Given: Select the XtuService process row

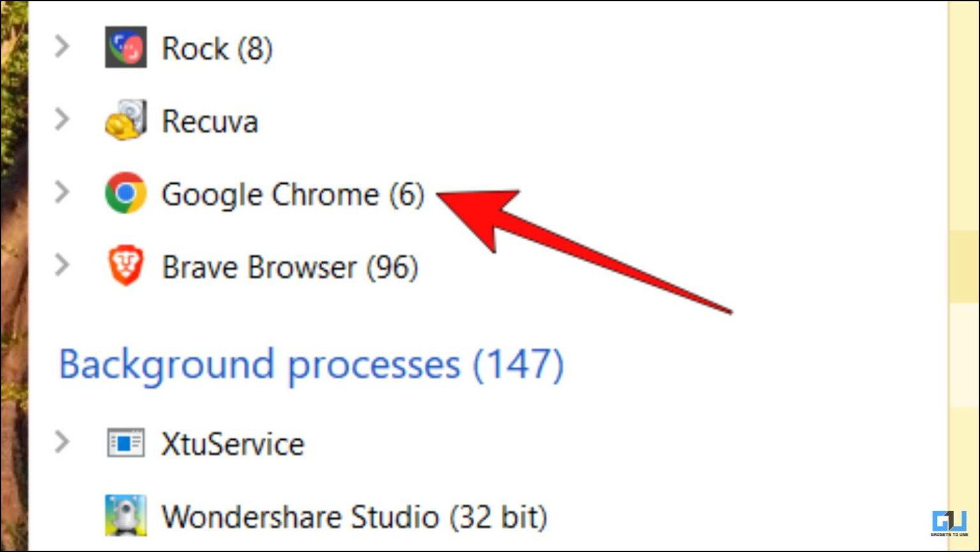Looking at the screenshot, I should click(x=234, y=443).
